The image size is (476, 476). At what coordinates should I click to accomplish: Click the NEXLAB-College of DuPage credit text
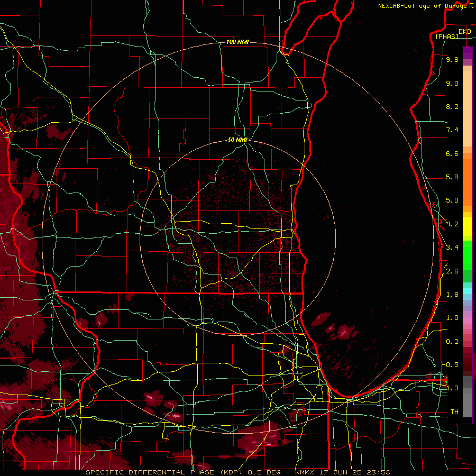click(424, 6)
